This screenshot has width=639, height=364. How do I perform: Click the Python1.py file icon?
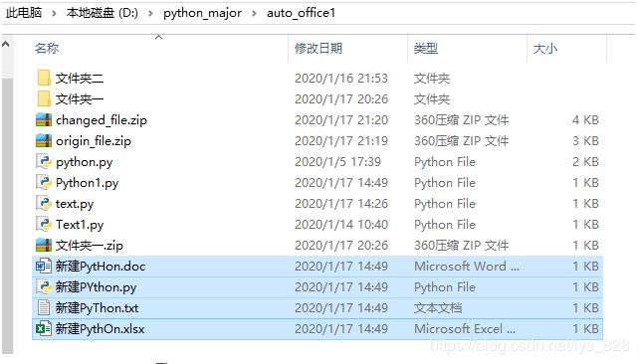point(44,182)
